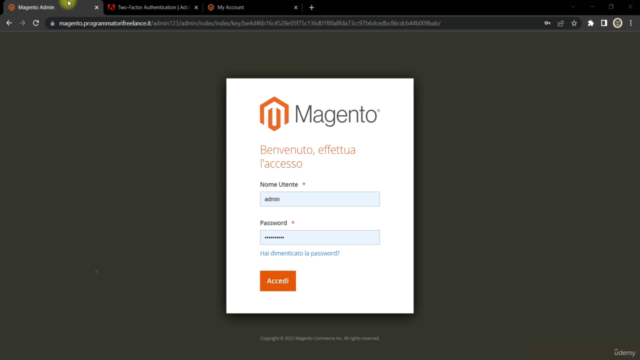Restore down the browser window

[x=611, y=7]
